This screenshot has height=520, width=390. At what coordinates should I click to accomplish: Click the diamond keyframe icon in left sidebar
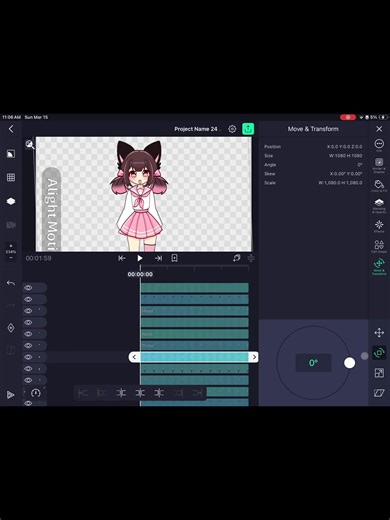tap(11, 328)
